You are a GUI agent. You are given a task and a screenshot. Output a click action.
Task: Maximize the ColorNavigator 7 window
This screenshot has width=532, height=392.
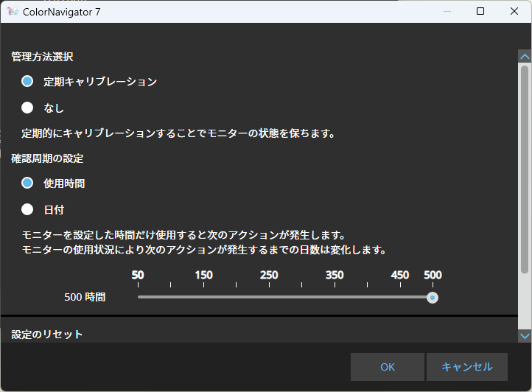click(480, 12)
